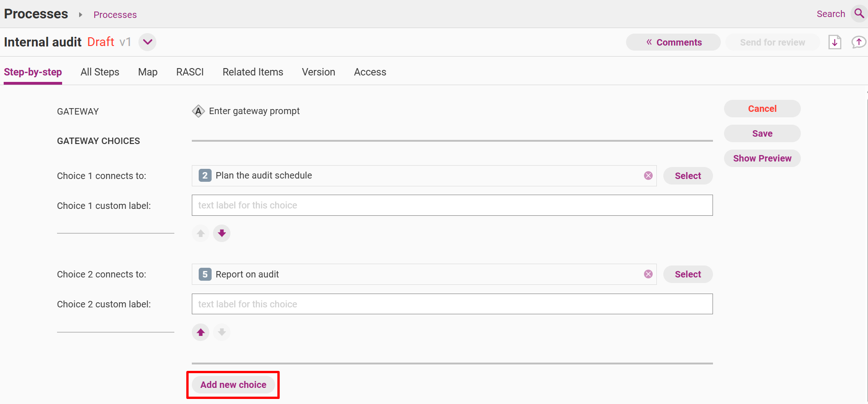Add a new gateway choice
The image size is (868, 404).
[x=233, y=385]
